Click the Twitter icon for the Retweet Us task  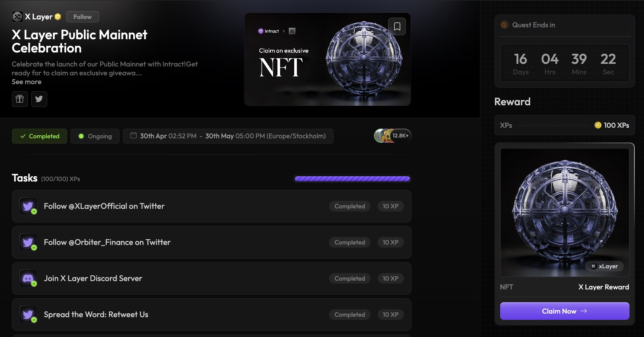click(28, 315)
